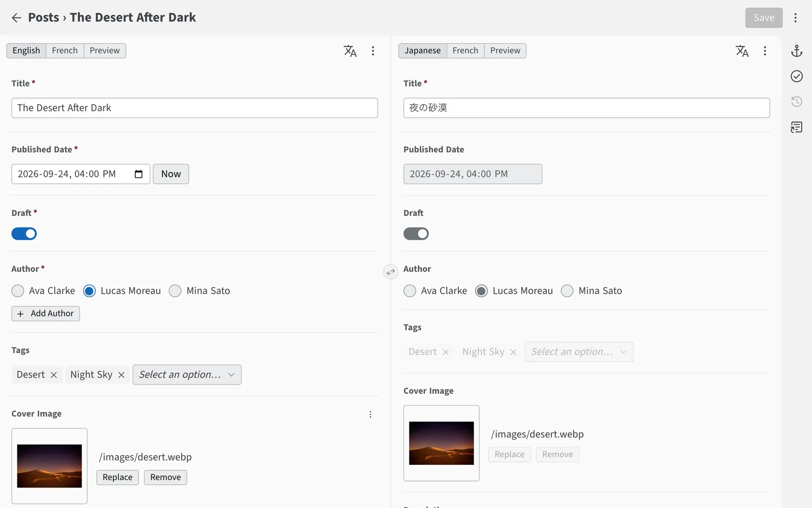Click the swap arrows icon between the panes
Image resolution: width=812 pixels, height=508 pixels.
point(391,272)
